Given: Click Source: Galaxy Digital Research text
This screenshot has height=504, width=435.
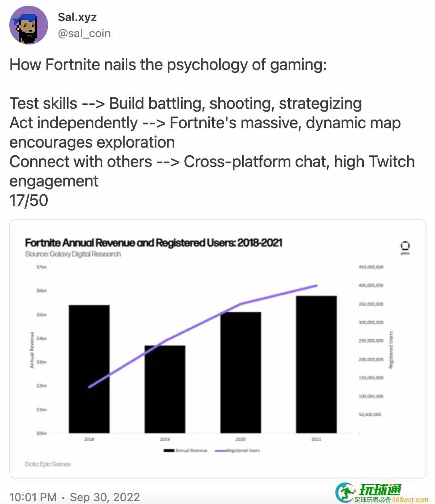Looking at the screenshot, I should [73, 254].
